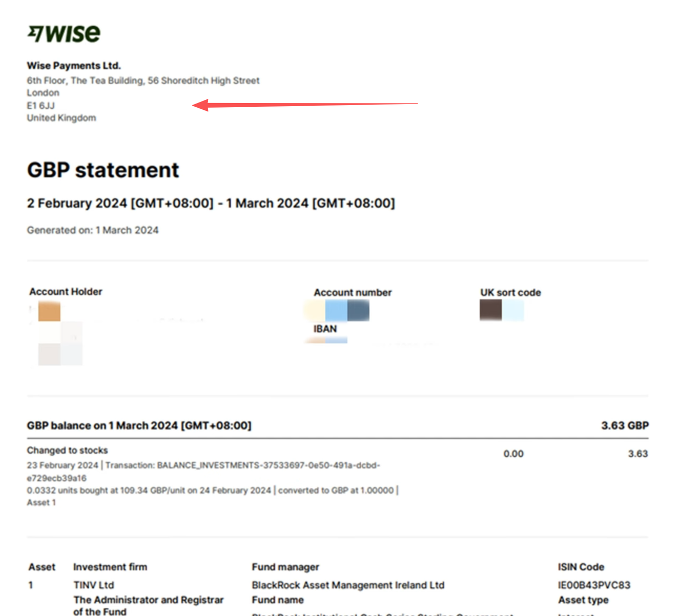Click the 'United Kingdom' country line

point(62,118)
